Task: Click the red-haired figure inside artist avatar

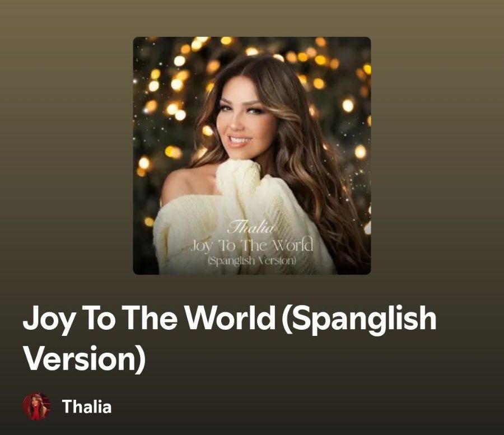Action: click(36, 408)
